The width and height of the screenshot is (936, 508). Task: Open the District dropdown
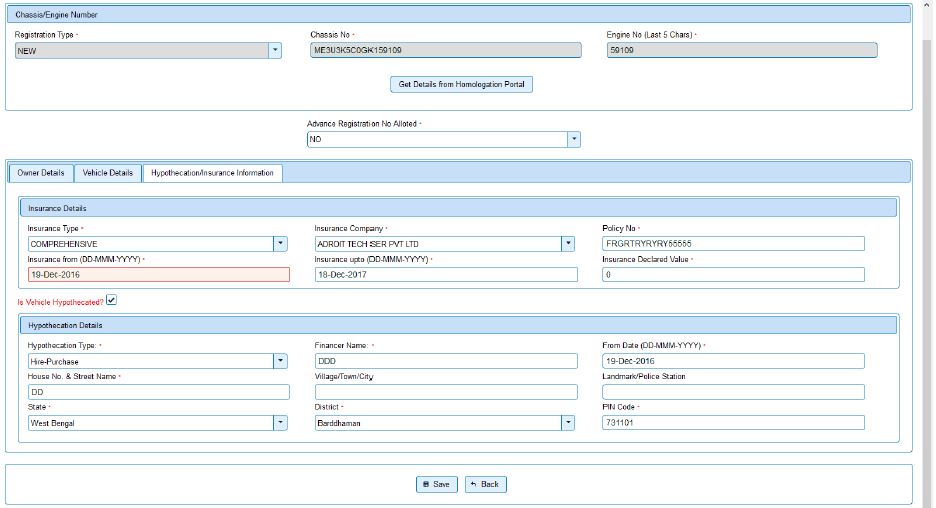pos(445,423)
